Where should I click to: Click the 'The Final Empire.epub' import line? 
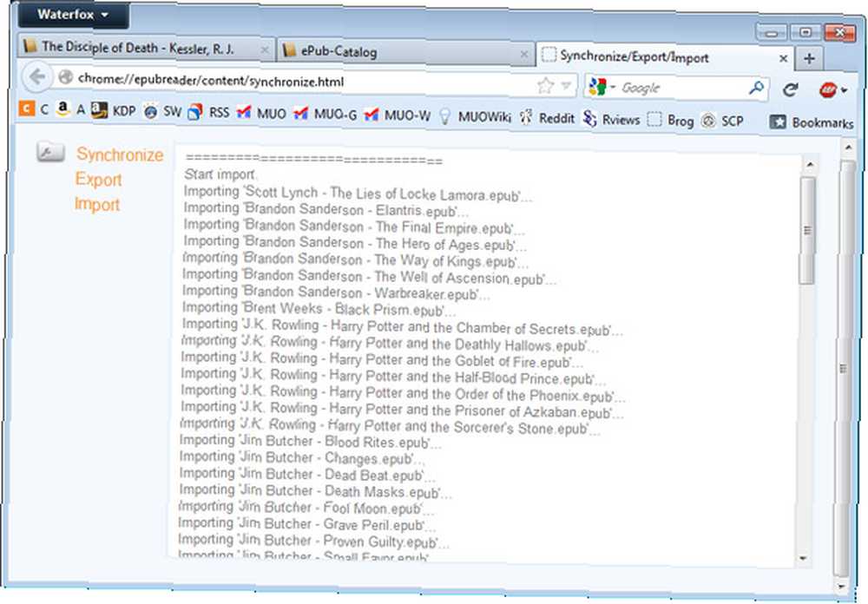(x=354, y=226)
